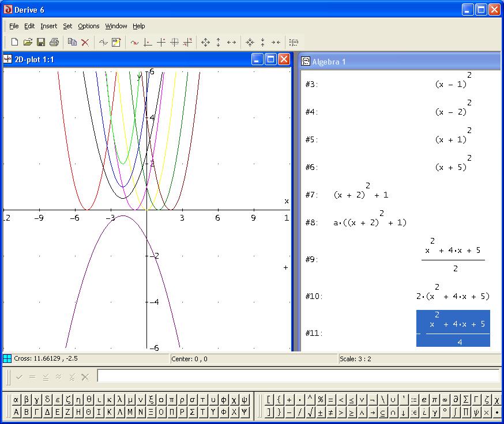This screenshot has width=504, height=424.
Task: Click the Print icon in toolbar
Action: tap(54, 42)
